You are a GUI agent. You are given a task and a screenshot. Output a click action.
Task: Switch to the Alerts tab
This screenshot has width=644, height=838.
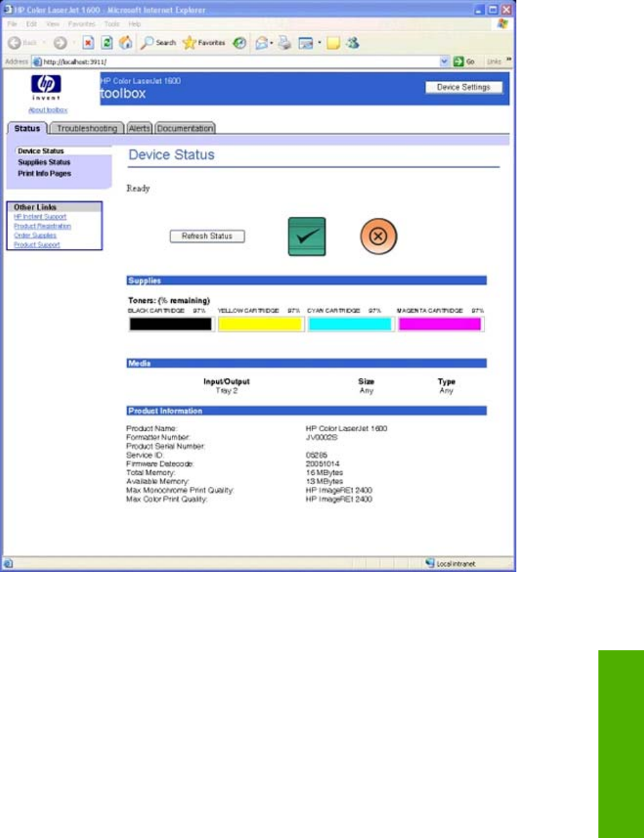pos(139,128)
